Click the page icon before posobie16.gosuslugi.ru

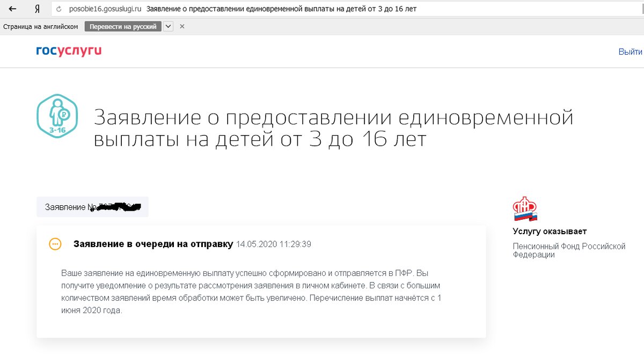[58, 9]
